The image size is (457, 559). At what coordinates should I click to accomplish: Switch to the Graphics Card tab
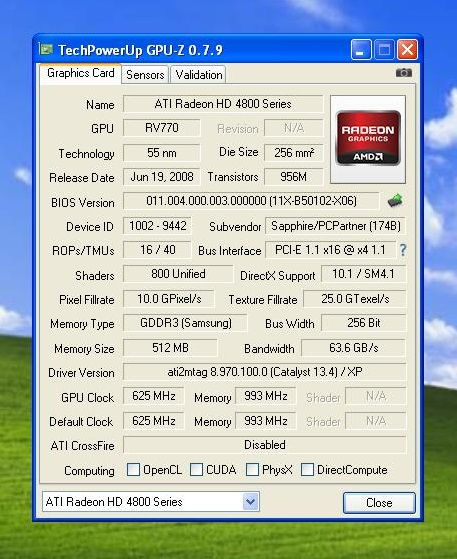tap(81, 73)
